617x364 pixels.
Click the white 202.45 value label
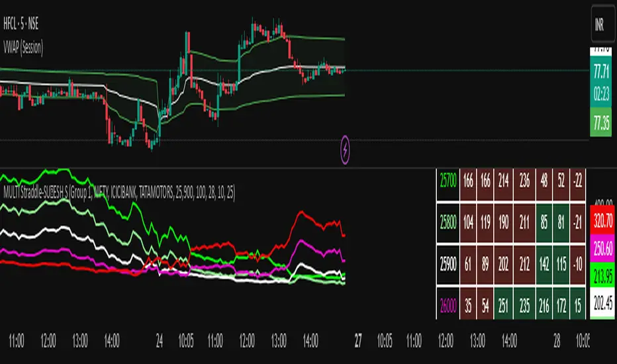601,304
